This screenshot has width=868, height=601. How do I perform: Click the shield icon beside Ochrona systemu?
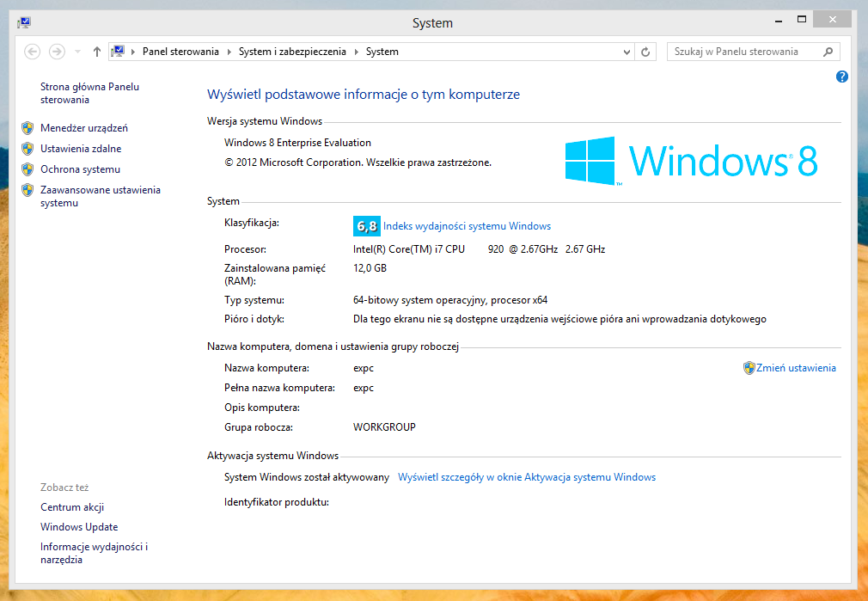click(28, 169)
